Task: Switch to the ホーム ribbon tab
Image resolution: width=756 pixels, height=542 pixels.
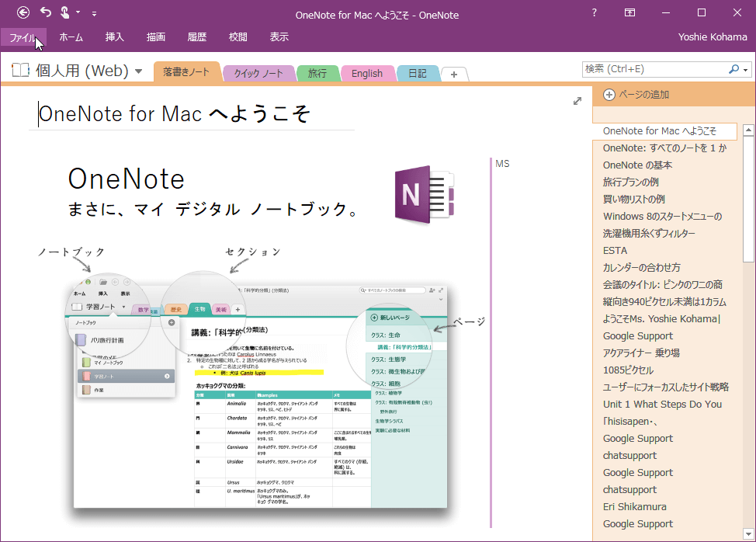Action: coord(71,37)
